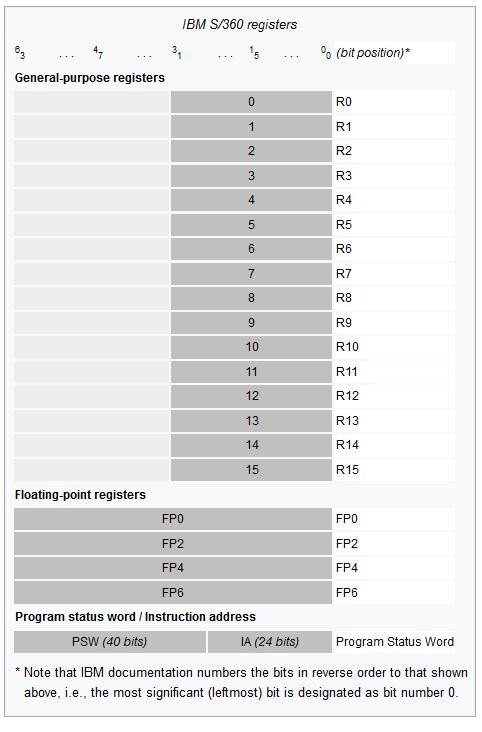This screenshot has height=732, width=482.
Task: Click the R5 register label
Action: [x=344, y=225]
